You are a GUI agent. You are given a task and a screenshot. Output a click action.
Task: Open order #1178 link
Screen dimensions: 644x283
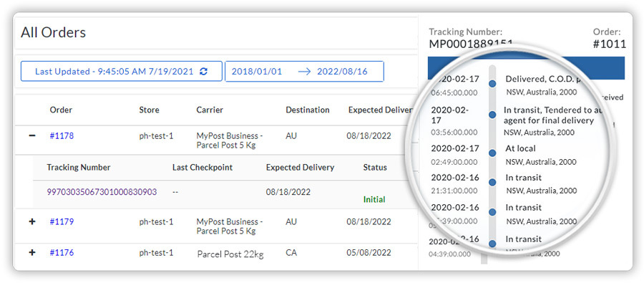62,135
